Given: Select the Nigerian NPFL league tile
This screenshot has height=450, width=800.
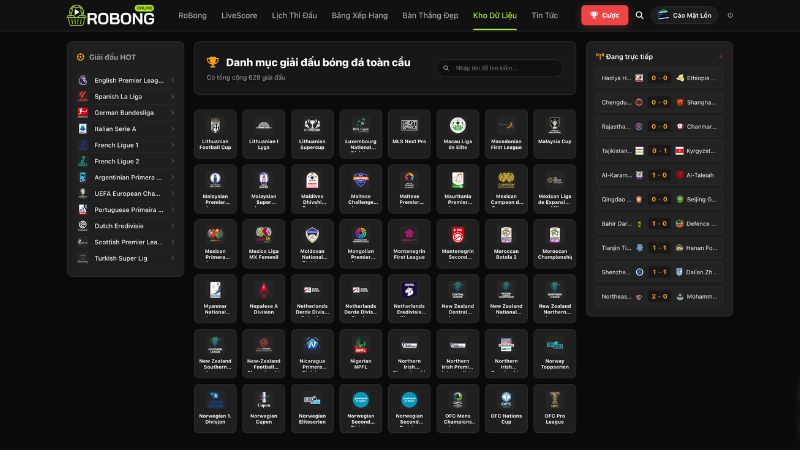Looking at the screenshot, I should click(361, 354).
